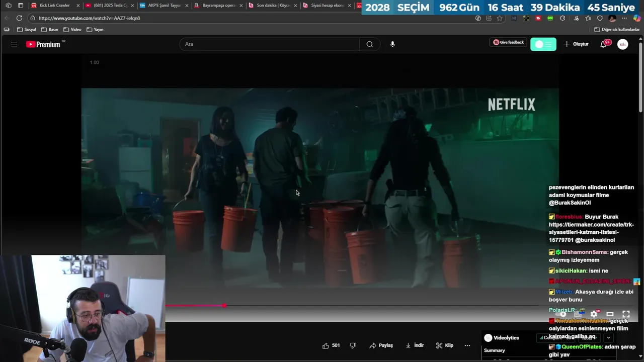The height and width of the screenshot is (362, 644).
Task: Open more actions three-dot menu below video
Action: [x=467, y=345]
